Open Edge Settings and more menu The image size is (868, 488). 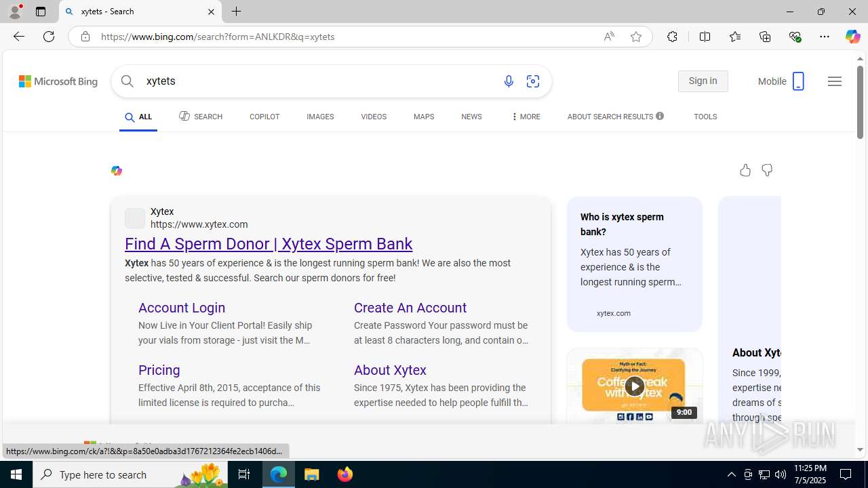click(825, 37)
